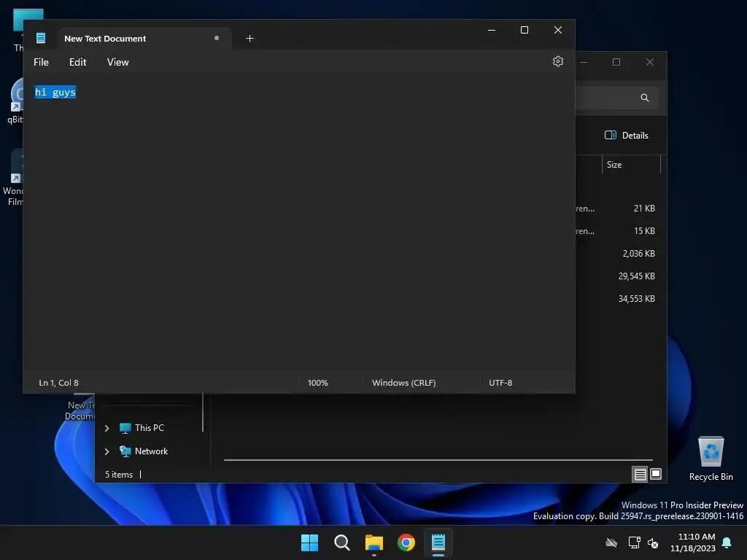
Task: Click the 21 KB size cell
Action: pyautogui.click(x=644, y=209)
